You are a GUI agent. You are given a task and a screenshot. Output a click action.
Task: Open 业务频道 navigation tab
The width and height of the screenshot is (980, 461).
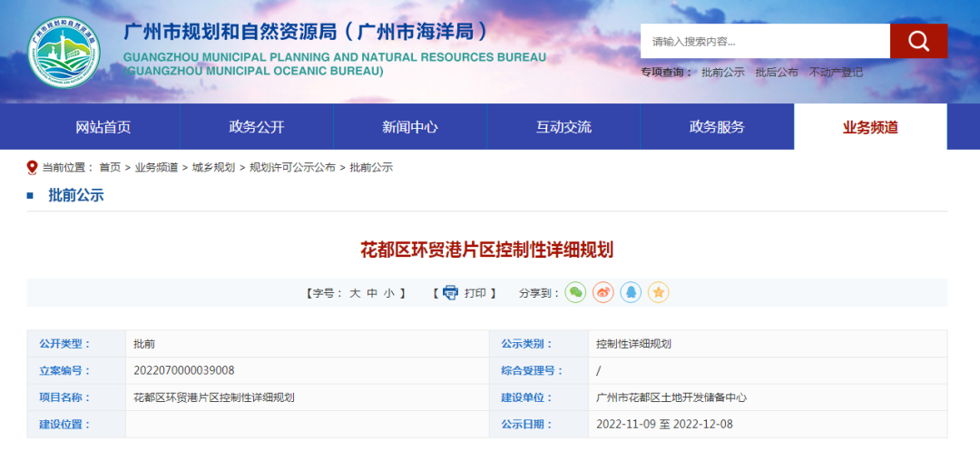pos(870,127)
